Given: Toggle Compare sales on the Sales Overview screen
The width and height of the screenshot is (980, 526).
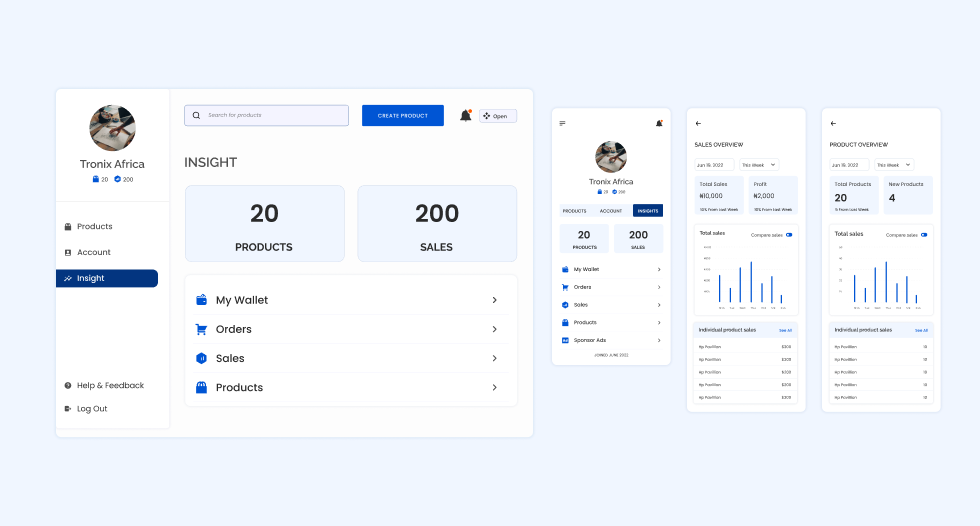Looking at the screenshot, I should (789, 235).
